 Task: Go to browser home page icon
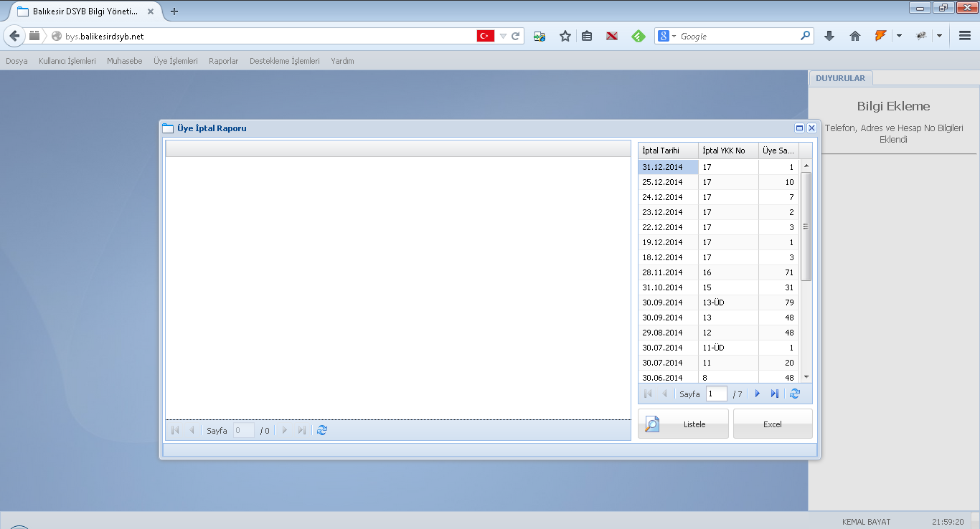pos(854,36)
